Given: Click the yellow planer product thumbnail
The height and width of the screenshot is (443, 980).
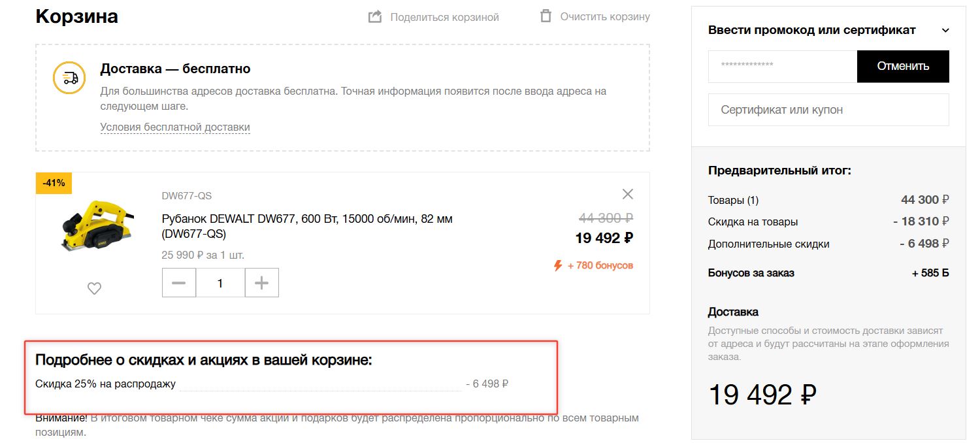Looking at the screenshot, I should tap(95, 225).
